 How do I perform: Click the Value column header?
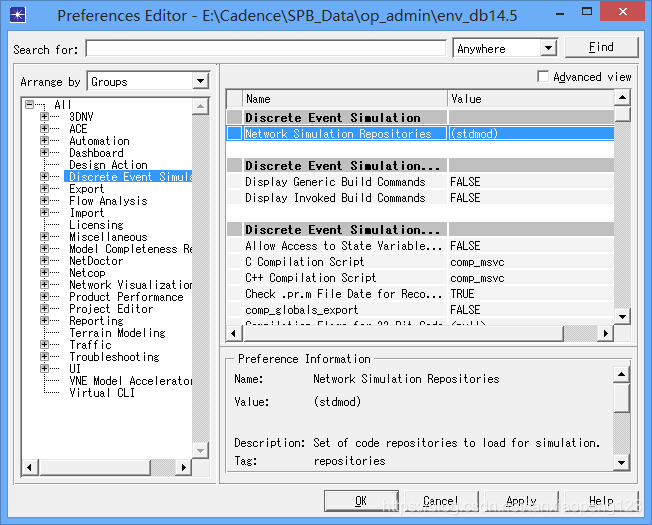(x=531, y=99)
